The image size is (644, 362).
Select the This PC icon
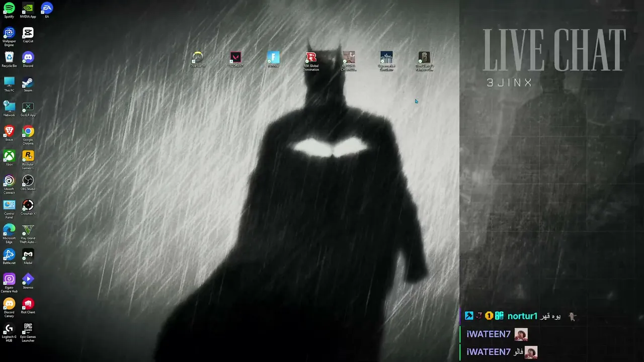pos(9,84)
